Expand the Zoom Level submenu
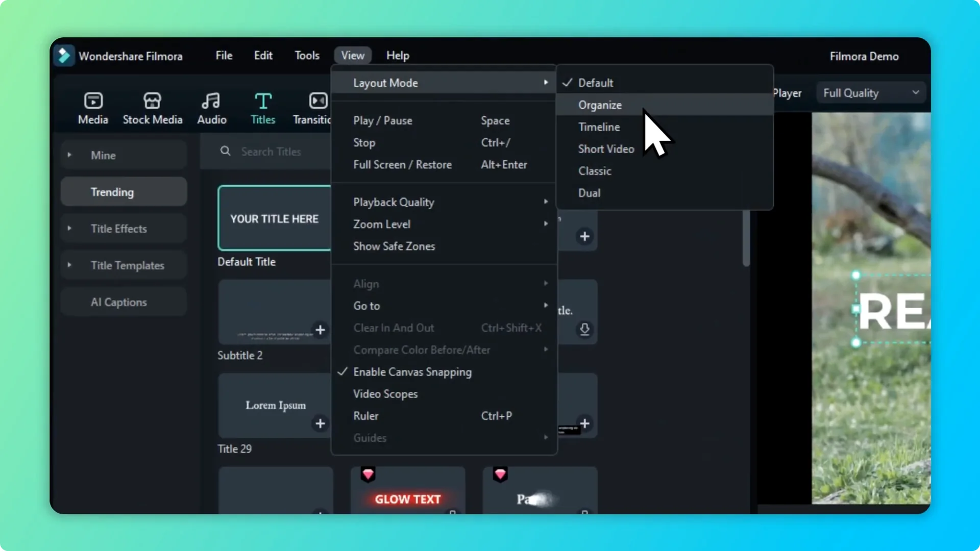 tap(444, 224)
